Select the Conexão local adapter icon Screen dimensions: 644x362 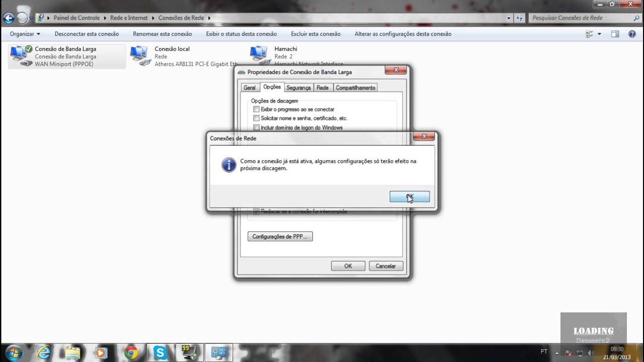[140, 56]
